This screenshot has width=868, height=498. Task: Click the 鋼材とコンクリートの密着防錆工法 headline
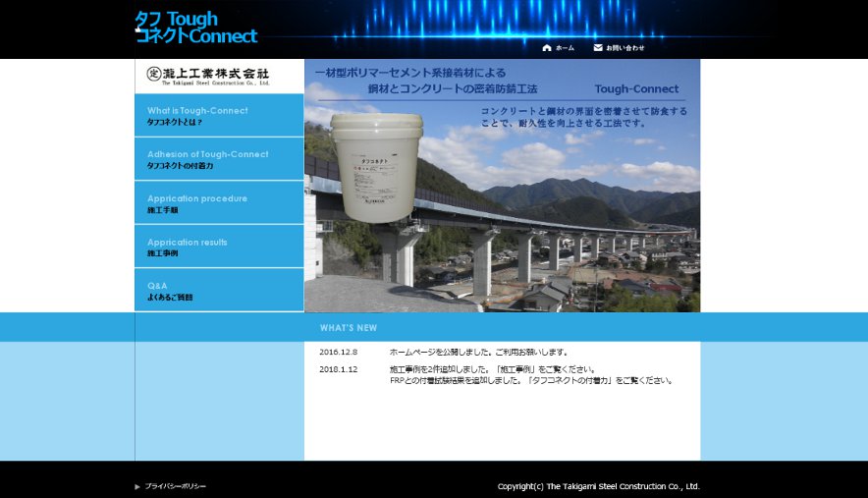(x=453, y=88)
